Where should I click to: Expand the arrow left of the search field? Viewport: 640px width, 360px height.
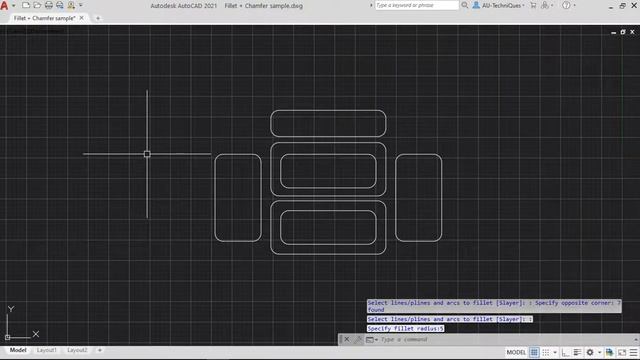click(x=371, y=5)
